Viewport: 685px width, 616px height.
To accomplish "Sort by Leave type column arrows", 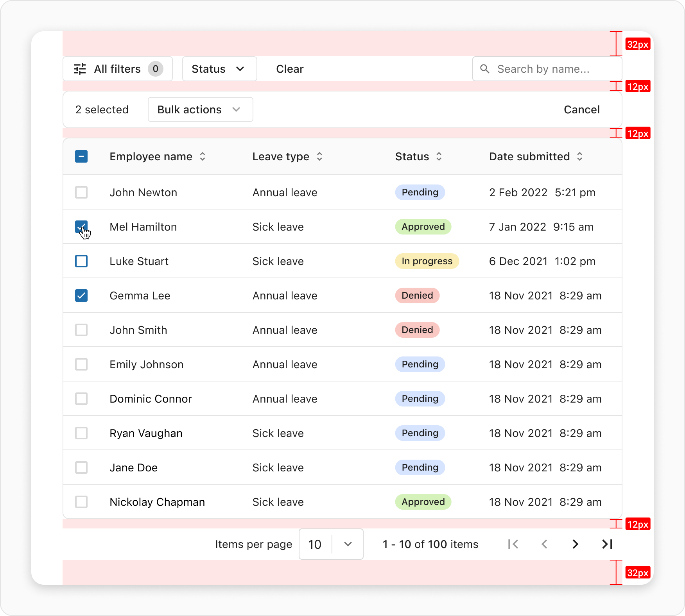I will click(319, 156).
